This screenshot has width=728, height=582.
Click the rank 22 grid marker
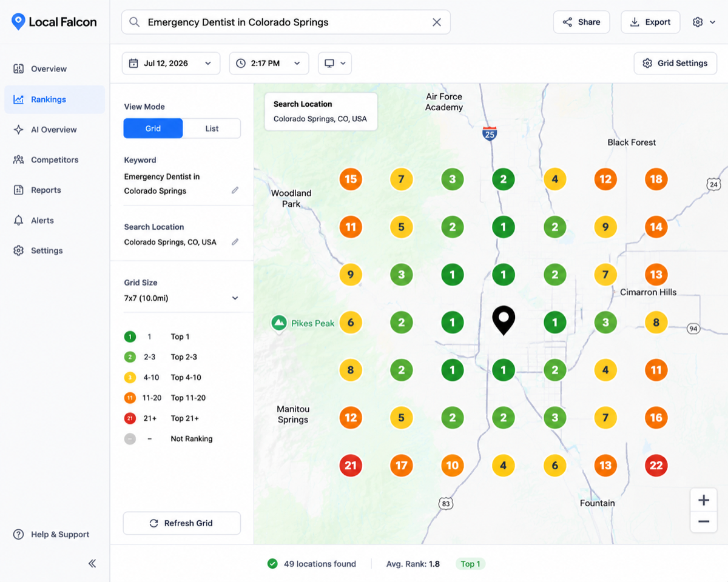[656, 466]
